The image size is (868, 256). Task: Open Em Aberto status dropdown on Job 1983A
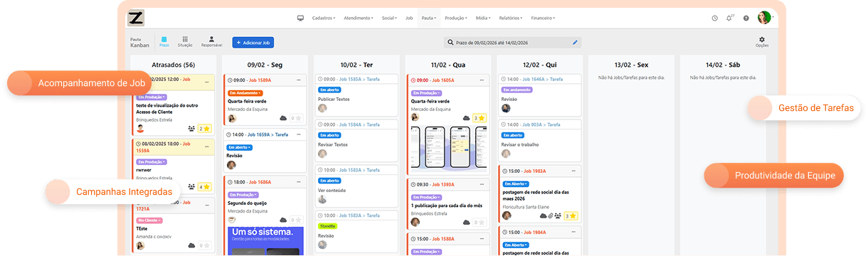click(517, 183)
